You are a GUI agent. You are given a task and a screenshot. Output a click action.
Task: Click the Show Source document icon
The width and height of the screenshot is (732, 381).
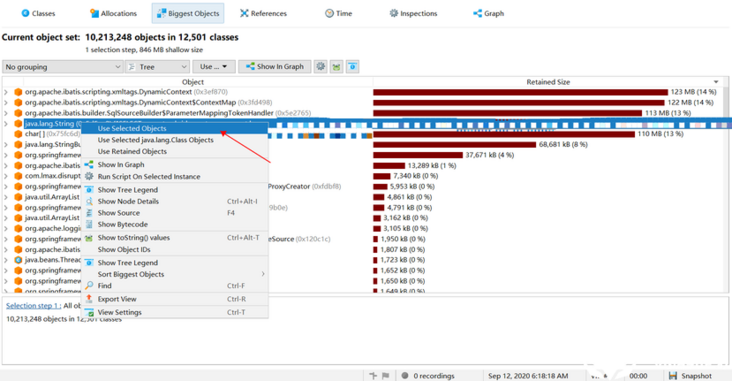[89, 213]
